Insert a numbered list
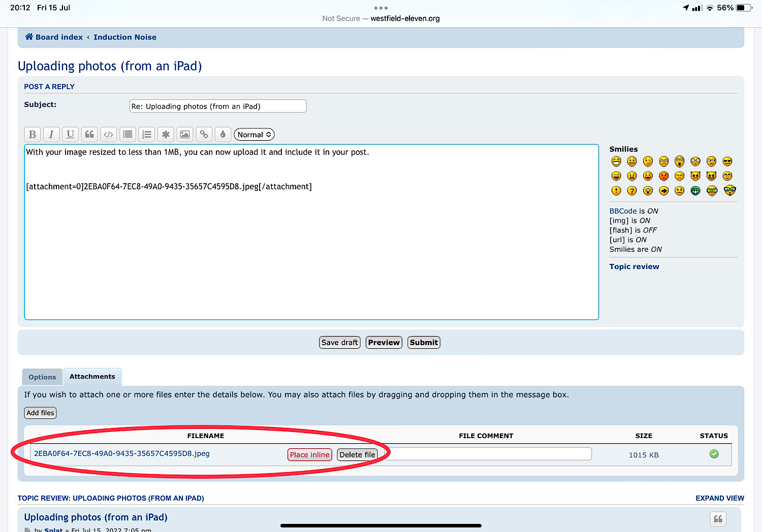Viewport: 762px width, 532px height. coord(147,135)
